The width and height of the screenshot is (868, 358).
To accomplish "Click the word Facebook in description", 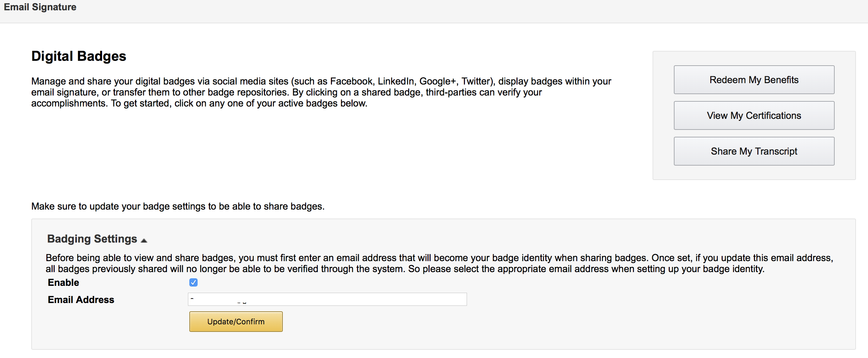I will [351, 81].
